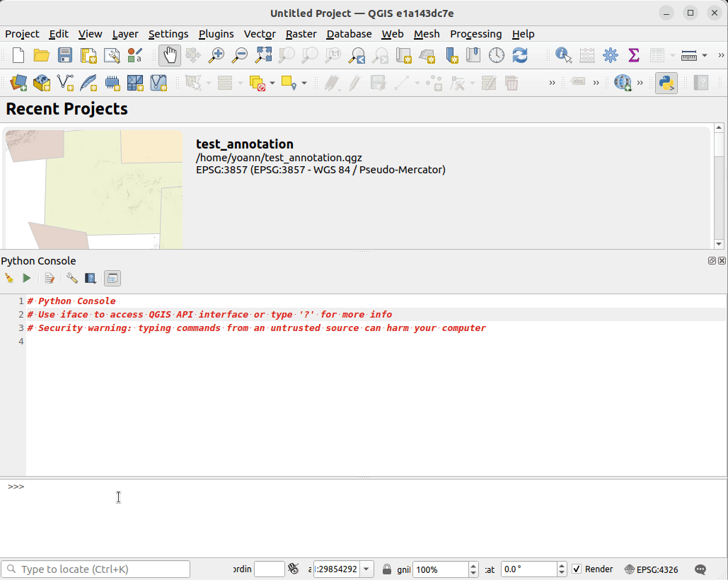
Task: Activate the Zoom In tool
Action: pyautogui.click(x=216, y=55)
